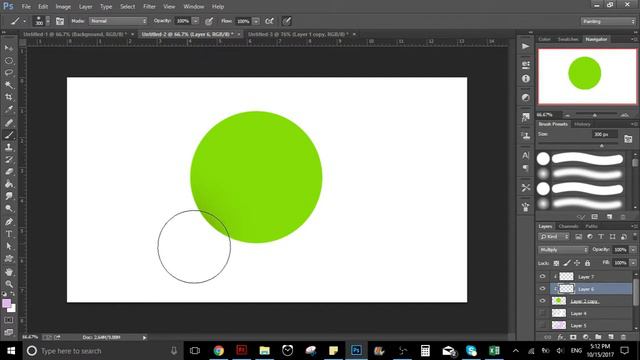The height and width of the screenshot is (360, 640).
Task: Switch to the Swatches tab
Action: tap(568, 39)
